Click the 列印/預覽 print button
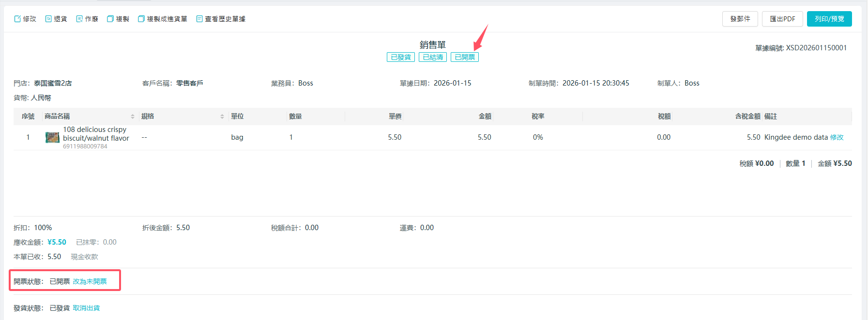This screenshot has height=320, width=868. pyautogui.click(x=829, y=19)
